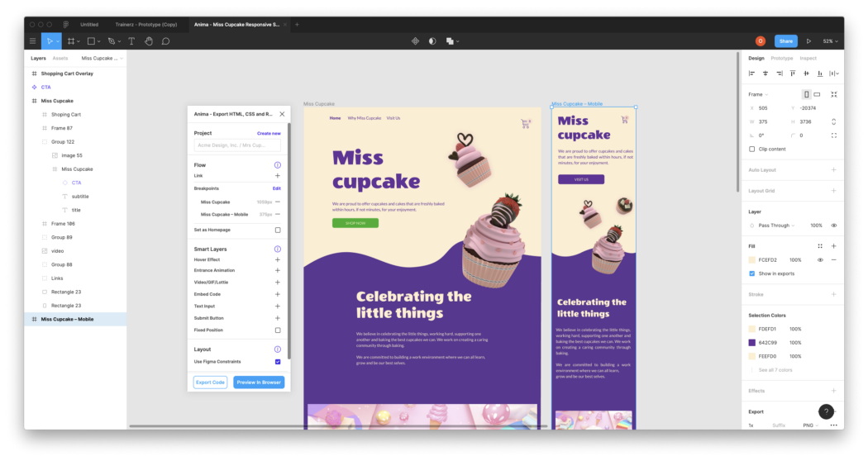The image size is (868, 461).
Task: Open the Figma main hamburger menu
Action: coord(33,41)
